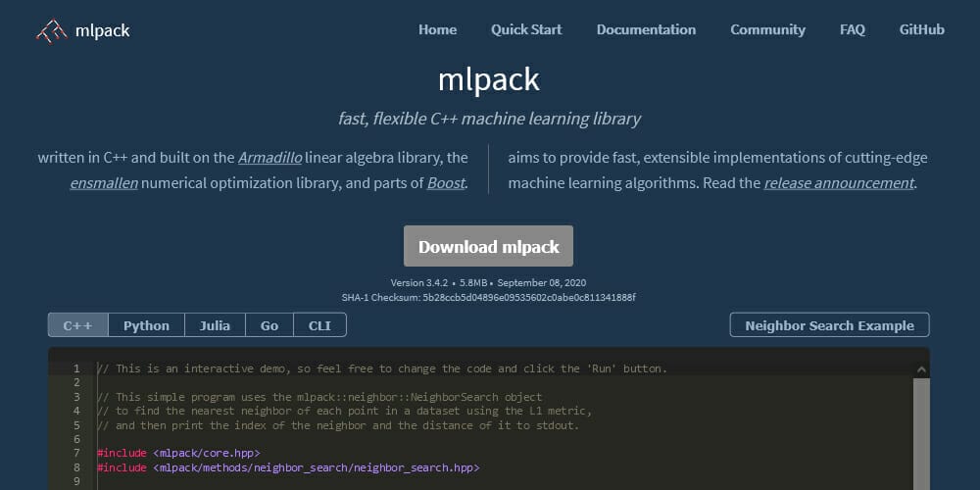Image resolution: width=980 pixels, height=490 pixels.
Task: Click the mlpack brand name in header
Action: click(x=103, y=30)
